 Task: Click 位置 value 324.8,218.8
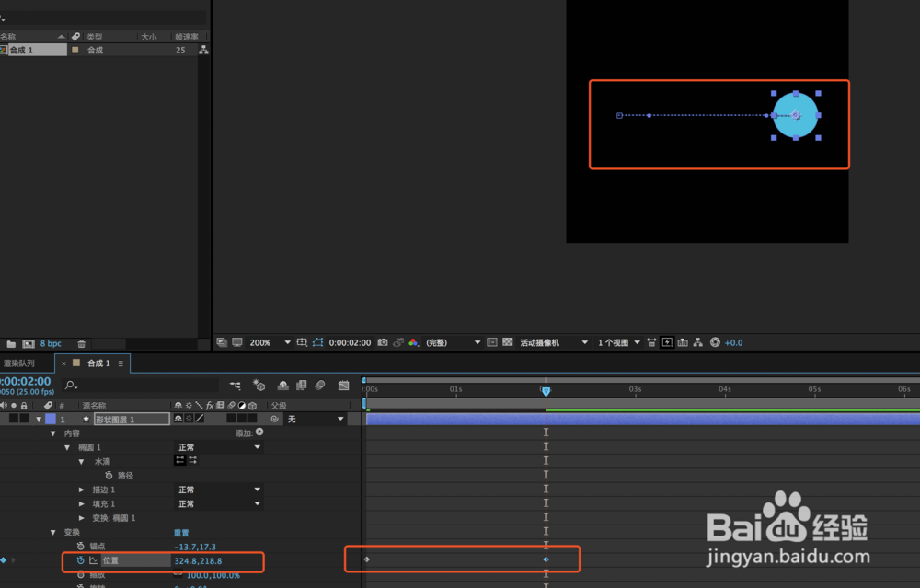click(x=199, y=560)
